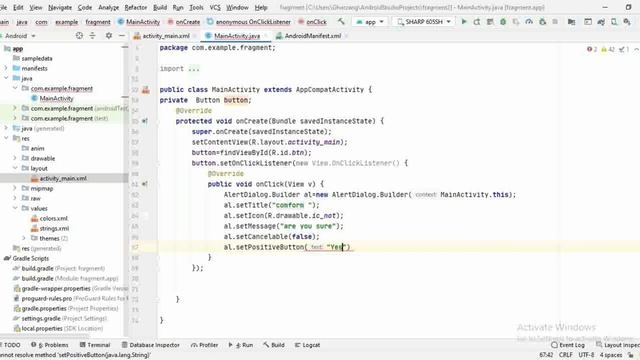640x360 pixels.
Task: Switch to the activity_main.xml editor tab
Action: (166, 36)
